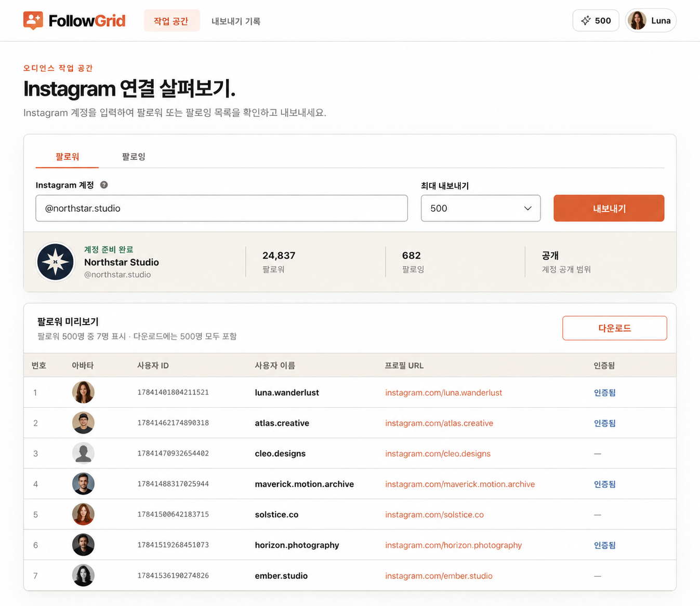The image size is (700, 606).
Task: Open the instagram.com/solstice.co link
Action: click(x=434, y=515)
